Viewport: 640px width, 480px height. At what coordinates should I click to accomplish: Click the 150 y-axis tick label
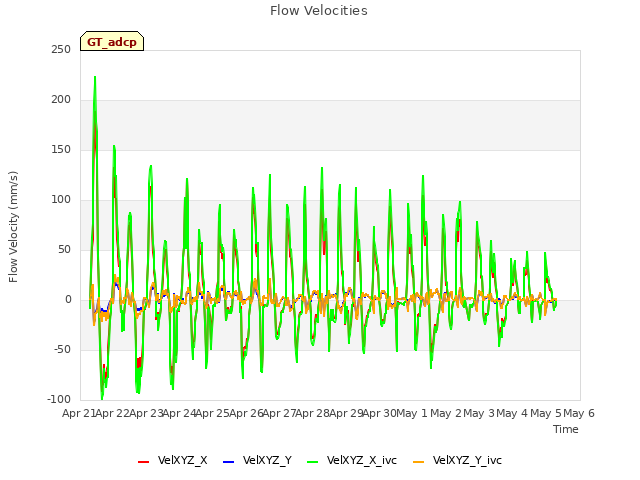tap(61, 150)
